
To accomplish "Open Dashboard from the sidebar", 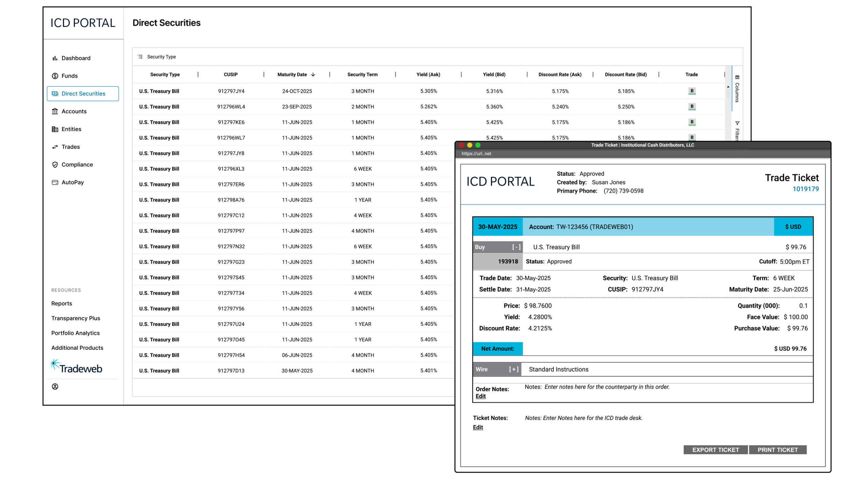I will coord(76,58).
